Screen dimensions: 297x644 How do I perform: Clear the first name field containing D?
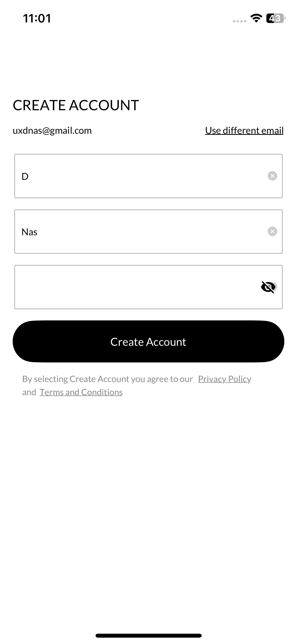(x=272, y=176)
